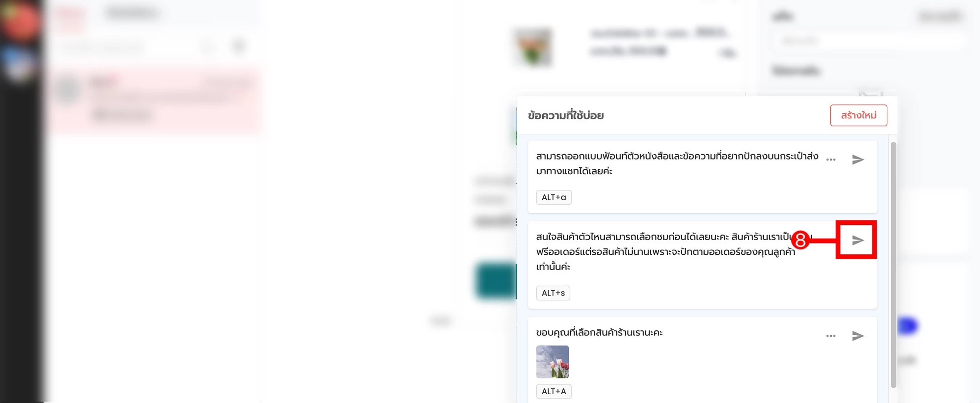Click the quick replies panel vertical scrollbar

[893, 265]
